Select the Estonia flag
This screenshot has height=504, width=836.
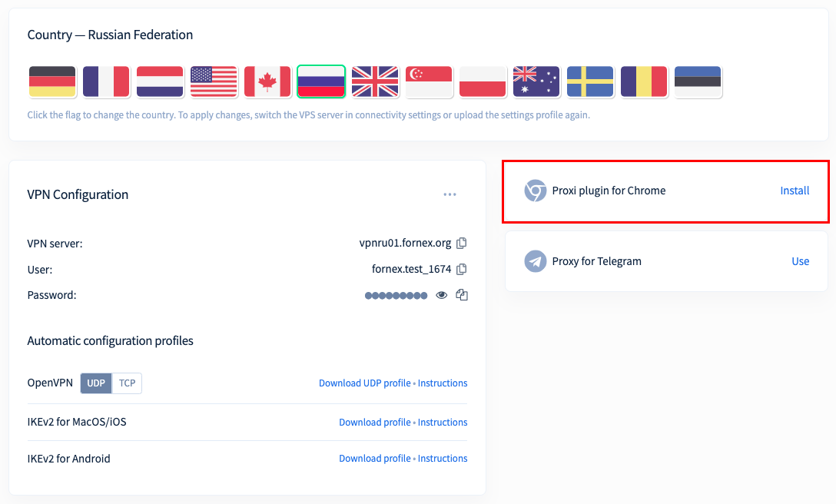698,81
